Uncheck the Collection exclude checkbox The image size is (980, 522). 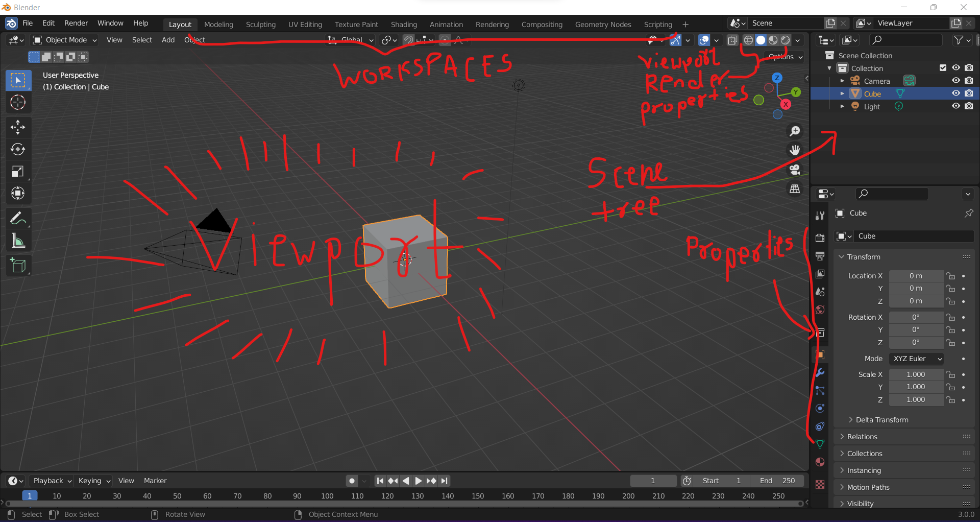943,68
